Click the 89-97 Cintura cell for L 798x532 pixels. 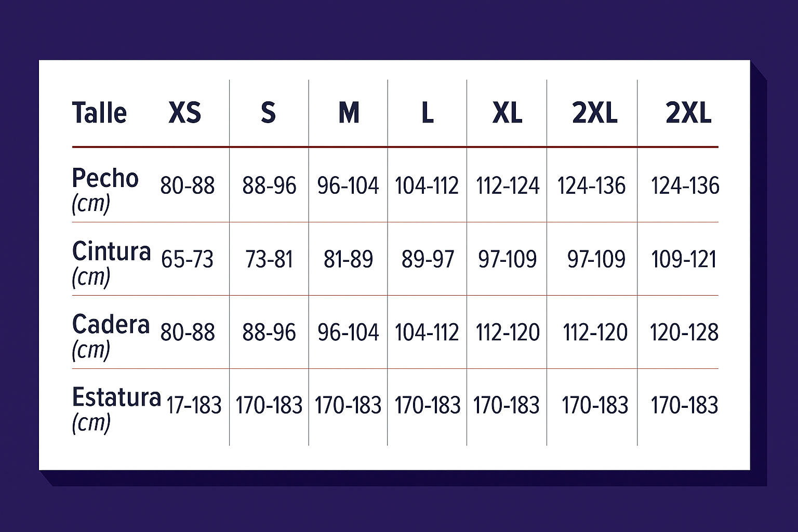pos(428,259)
